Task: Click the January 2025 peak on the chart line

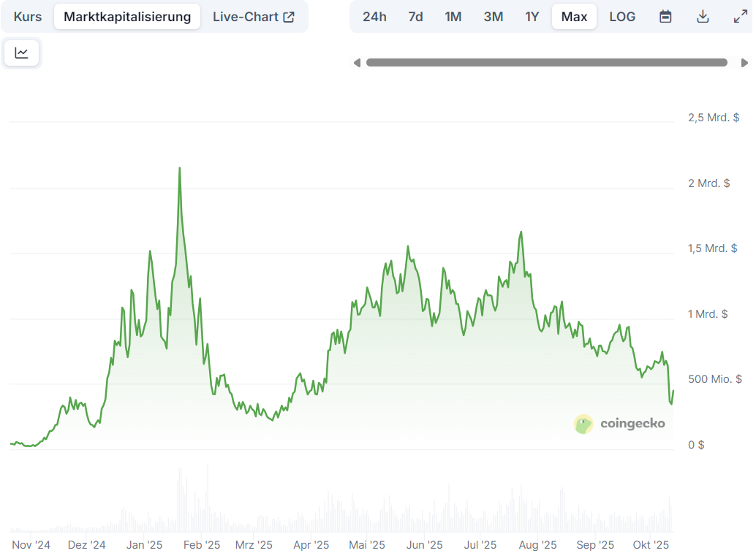Action: (180, 168)
